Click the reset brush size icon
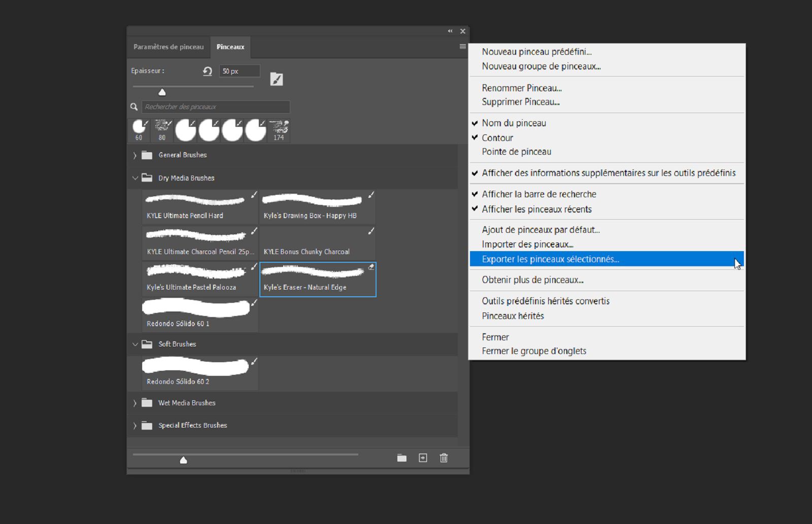This screenshot has height=524, width=812. (207, 71)
